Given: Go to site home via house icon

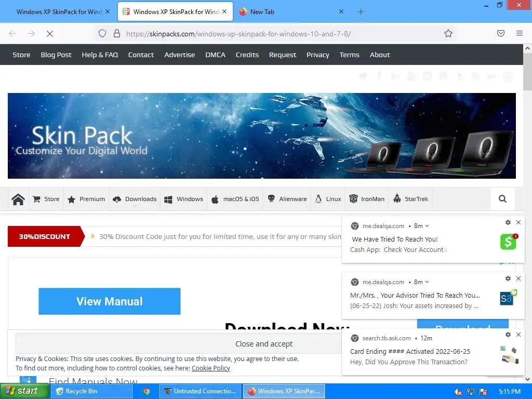Looking at the screenshot, I should 18,199.
